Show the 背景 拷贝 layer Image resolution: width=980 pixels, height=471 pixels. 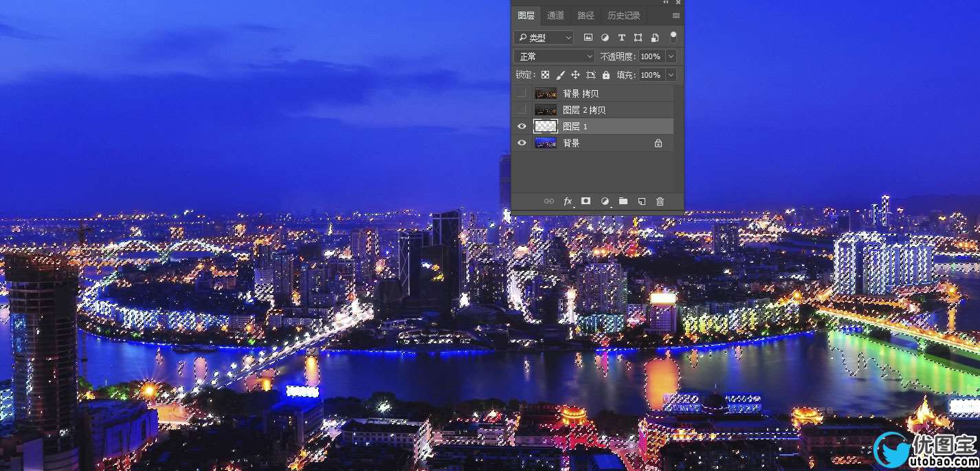(x=522, y=93)
